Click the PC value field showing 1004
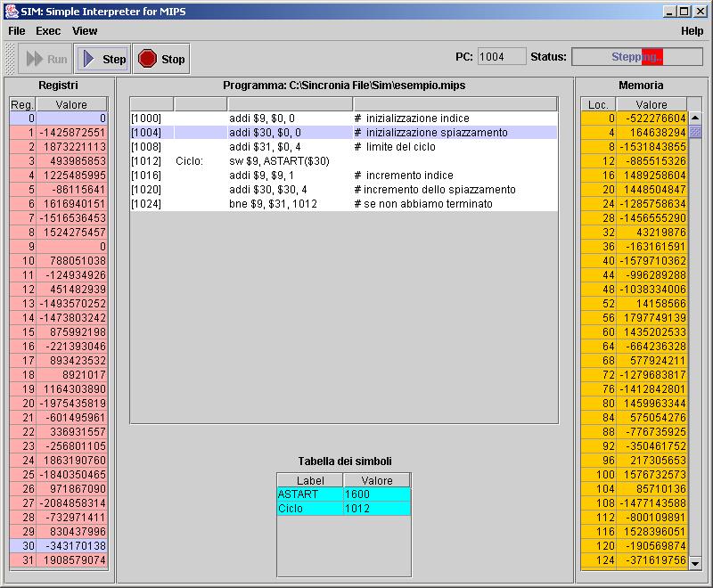 (x=502, y=57)
